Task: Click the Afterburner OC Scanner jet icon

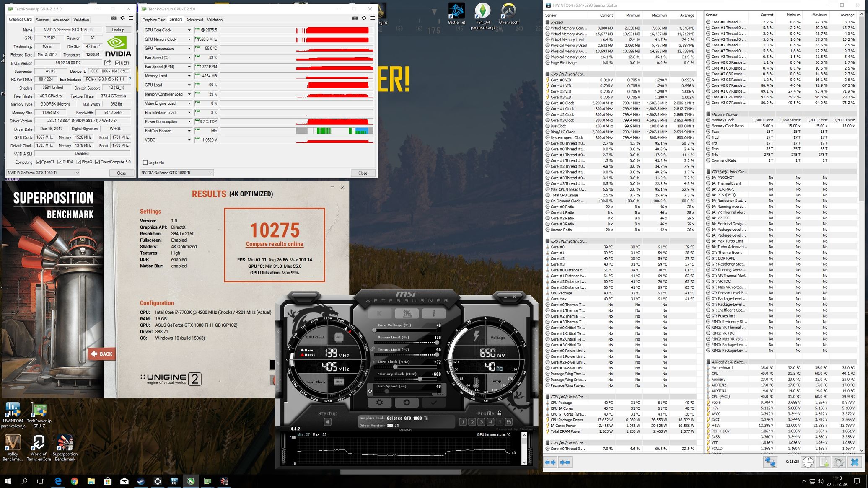Action: (x=407, y=313)
